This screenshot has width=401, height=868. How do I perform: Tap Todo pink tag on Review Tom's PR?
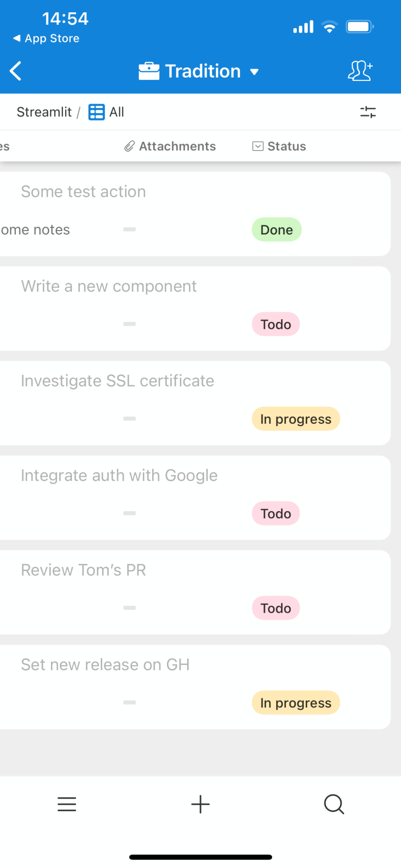[x=276, y=608]
